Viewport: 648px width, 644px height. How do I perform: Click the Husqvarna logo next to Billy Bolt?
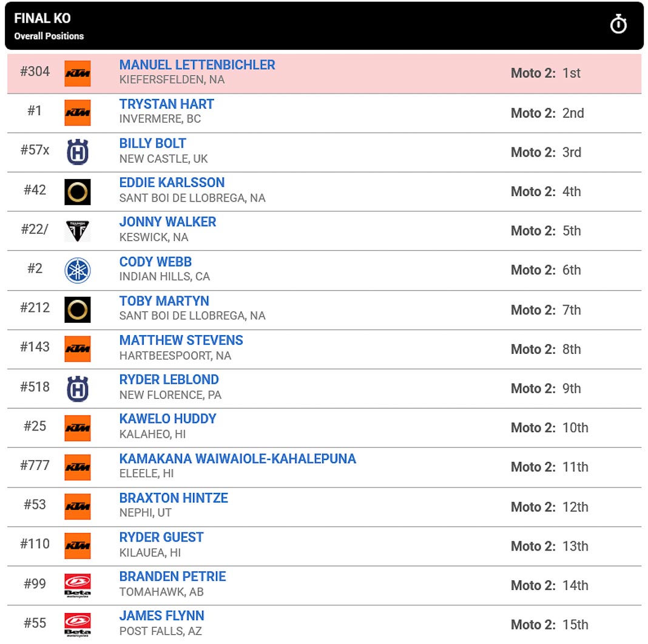[x=77, y=152]
